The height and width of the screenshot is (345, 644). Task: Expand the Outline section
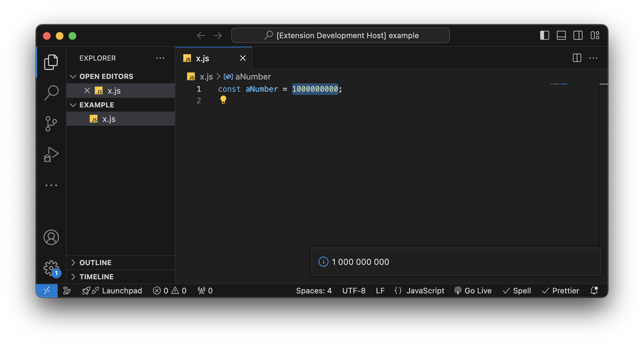click(x=121, y=263)
